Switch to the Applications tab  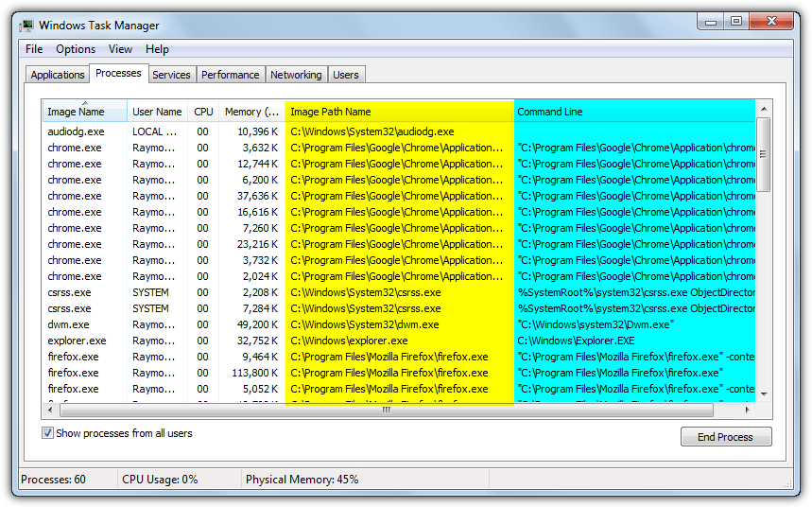click(x=58, y=75)
